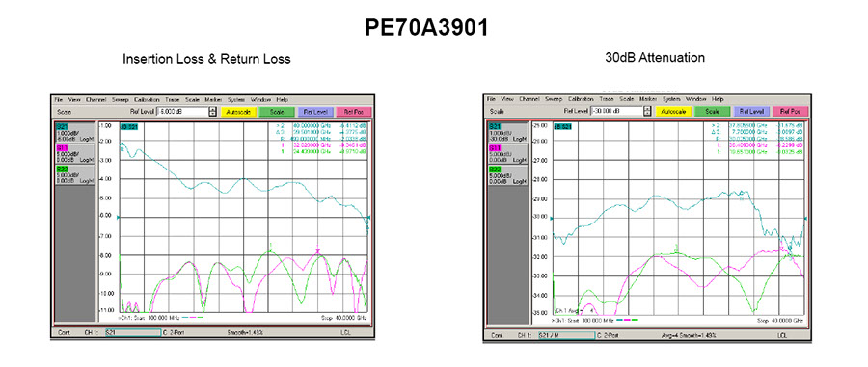Click the PE70A3901 title heading

[x=427, y=28]
